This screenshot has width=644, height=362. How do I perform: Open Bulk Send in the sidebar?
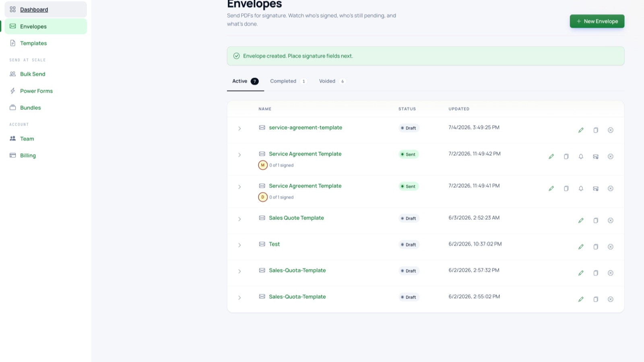click(x=33, y=74)
